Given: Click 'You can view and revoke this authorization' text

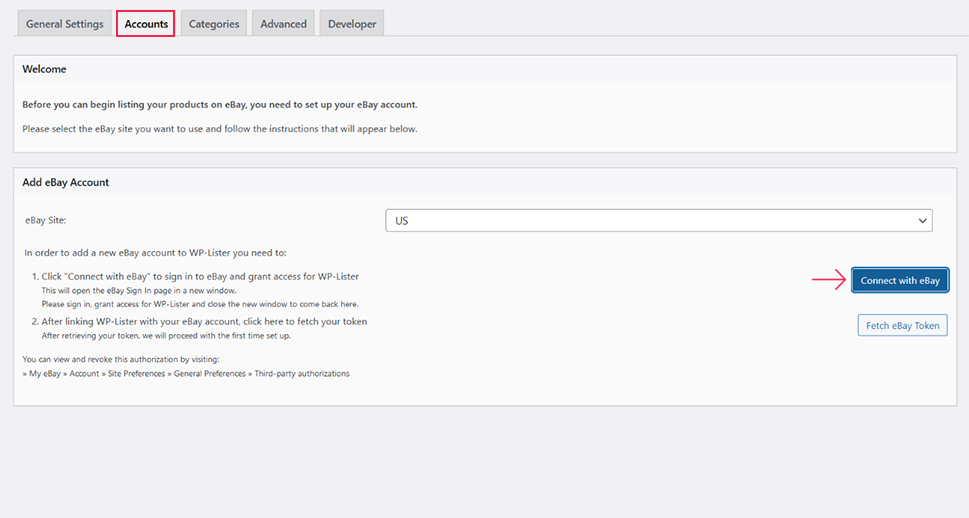Looking at the screenshot, I should click(x=121, y=359).
